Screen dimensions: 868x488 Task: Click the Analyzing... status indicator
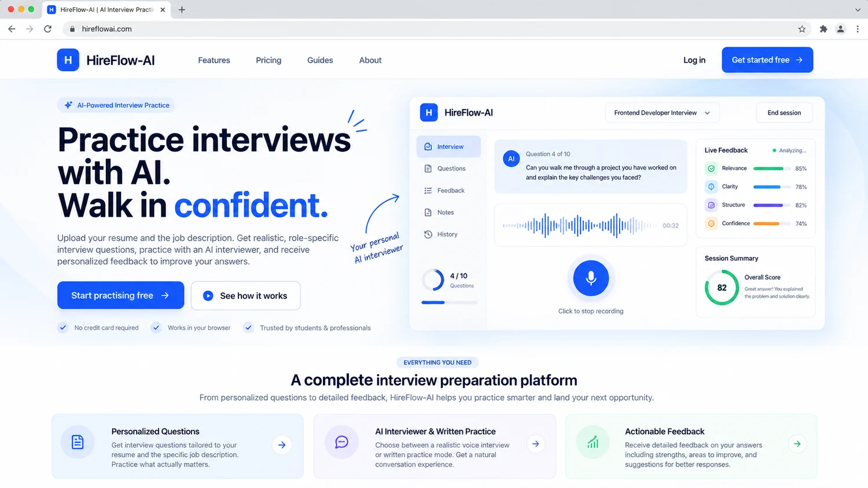tap(789, 150)
